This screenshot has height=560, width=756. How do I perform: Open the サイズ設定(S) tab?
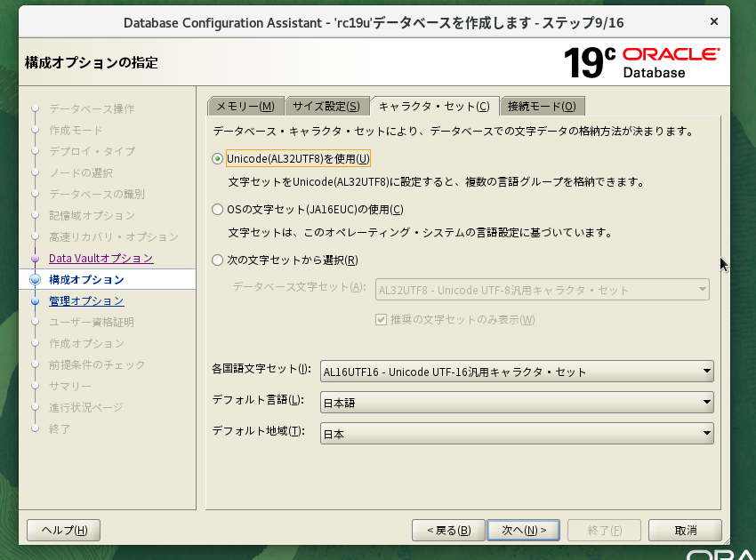click(326, 106)
